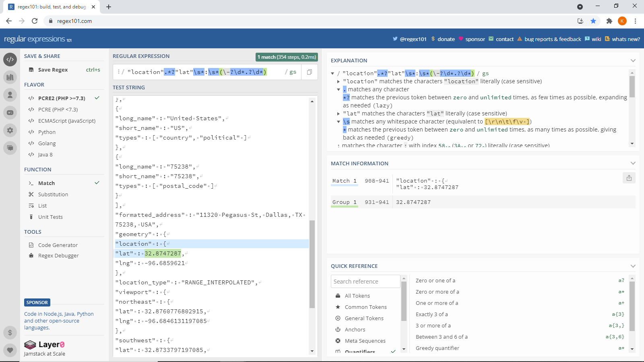Open settings gear in sidebar

(10, 130)
